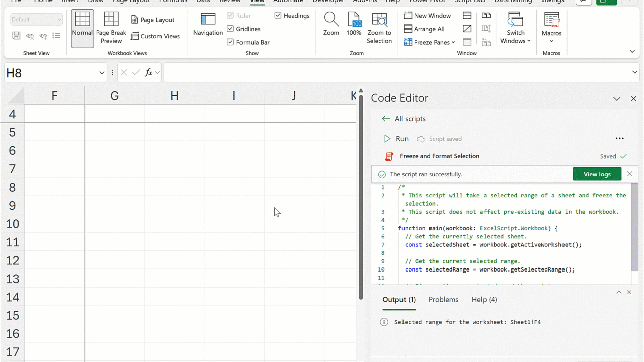Click the New Window button

click(x=427, y=16)
